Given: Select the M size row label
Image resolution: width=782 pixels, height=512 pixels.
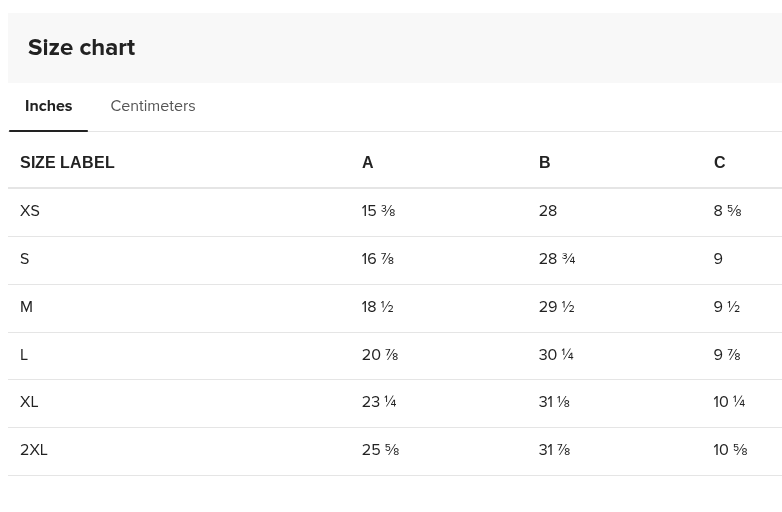Looking at the screenshot, I should point(27,307).
